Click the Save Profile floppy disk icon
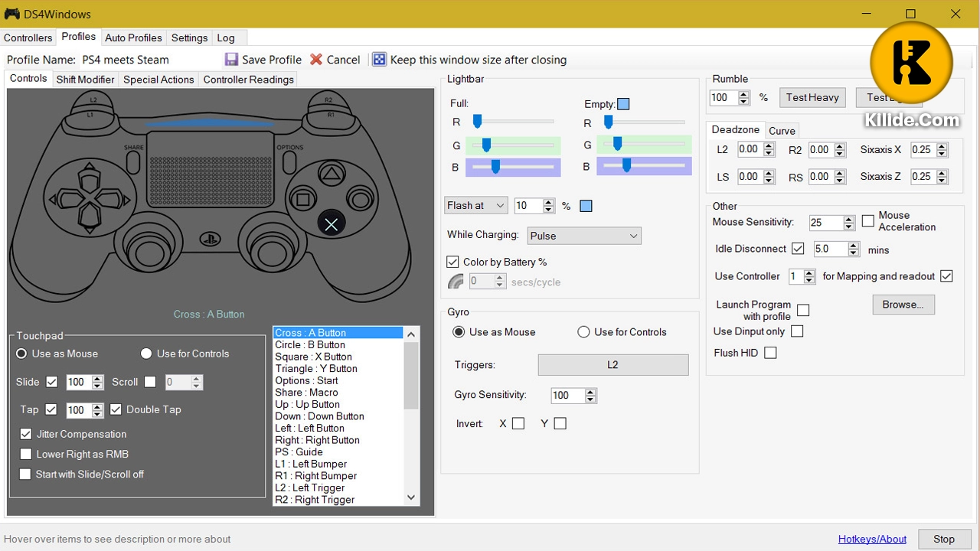 231,59
